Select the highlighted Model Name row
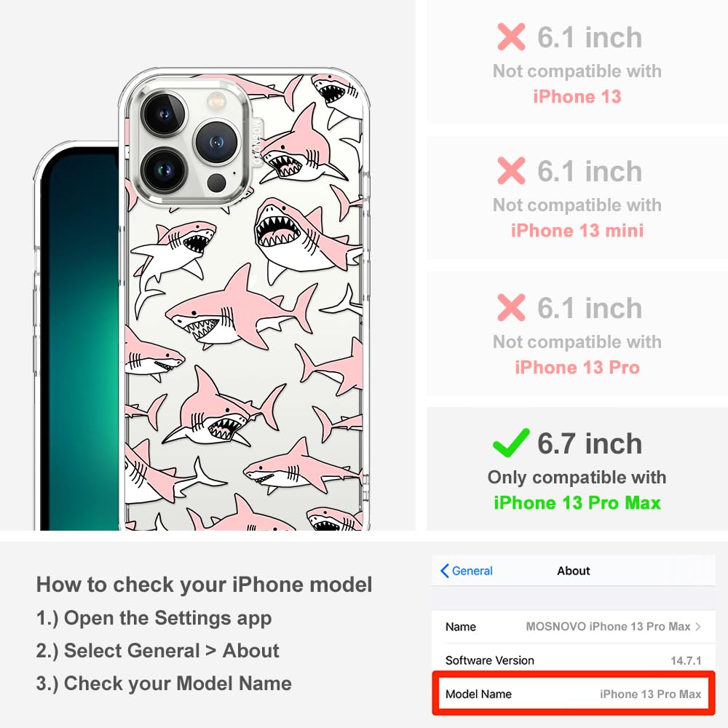Screen dimensions: 728x728 click(x=574, y=694)
